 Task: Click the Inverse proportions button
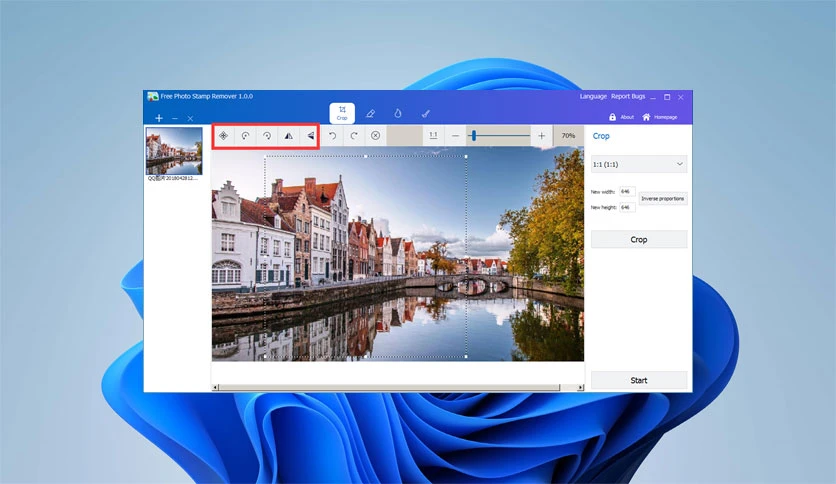(x=663, y=198)
